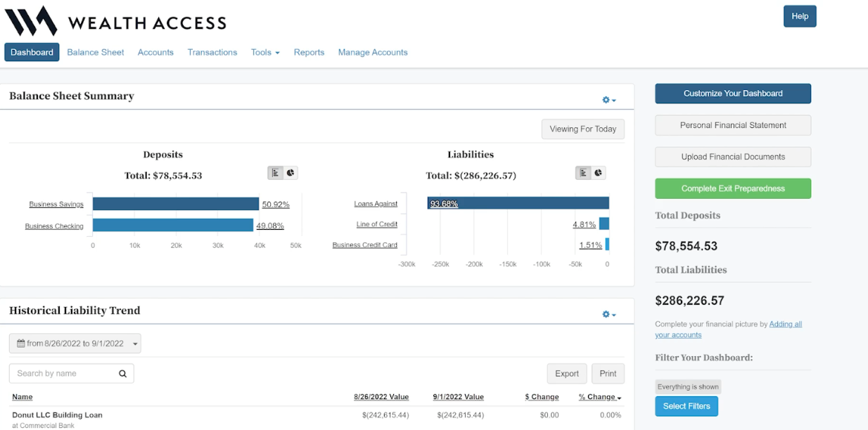Click the 50.92% value label
The width and height of the screenshot is (868, 430).
[276, 204]
